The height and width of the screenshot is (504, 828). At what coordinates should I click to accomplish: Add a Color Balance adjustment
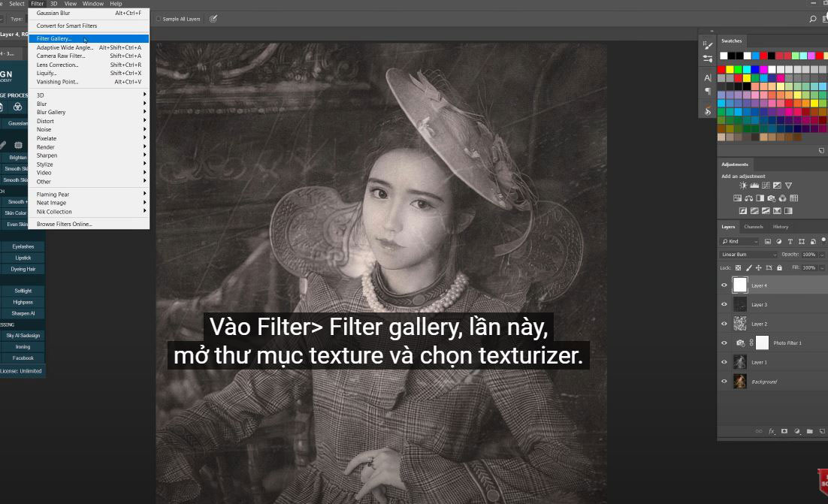point(749,198)
